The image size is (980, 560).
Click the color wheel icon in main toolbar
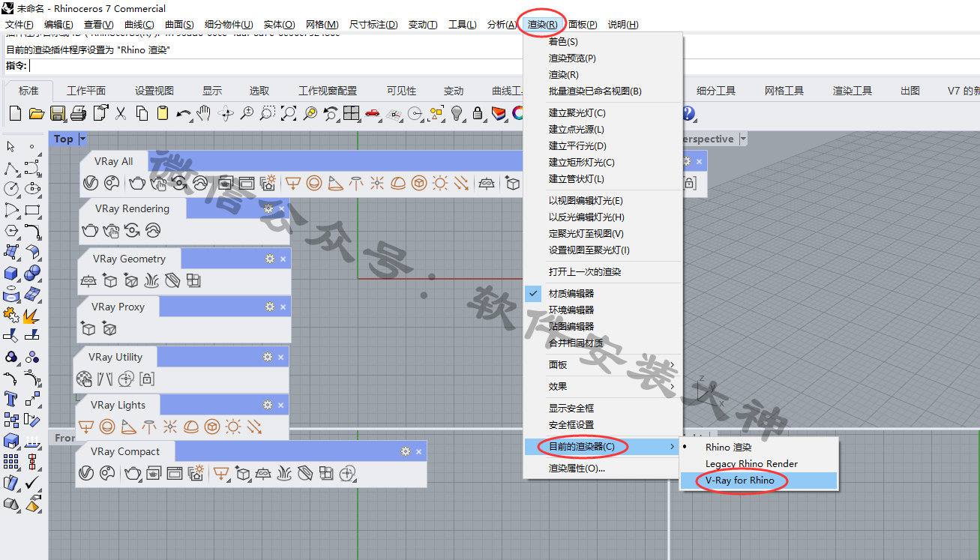pos(518,114)
